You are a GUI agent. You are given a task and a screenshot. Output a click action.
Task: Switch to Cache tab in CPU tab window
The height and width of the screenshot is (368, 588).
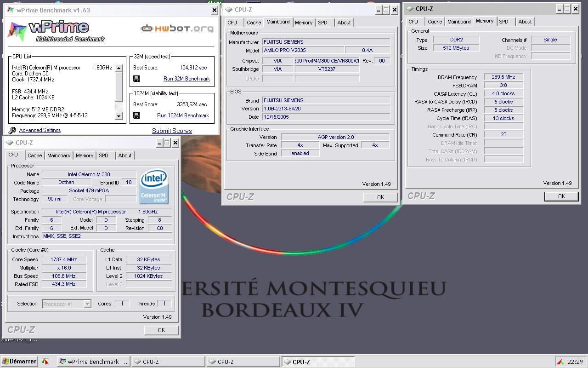pos(34,155)
